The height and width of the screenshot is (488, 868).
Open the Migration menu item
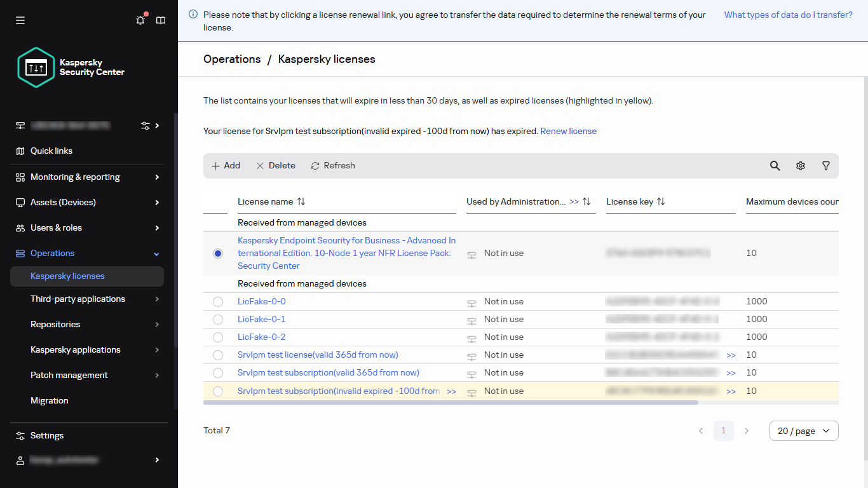50,401
